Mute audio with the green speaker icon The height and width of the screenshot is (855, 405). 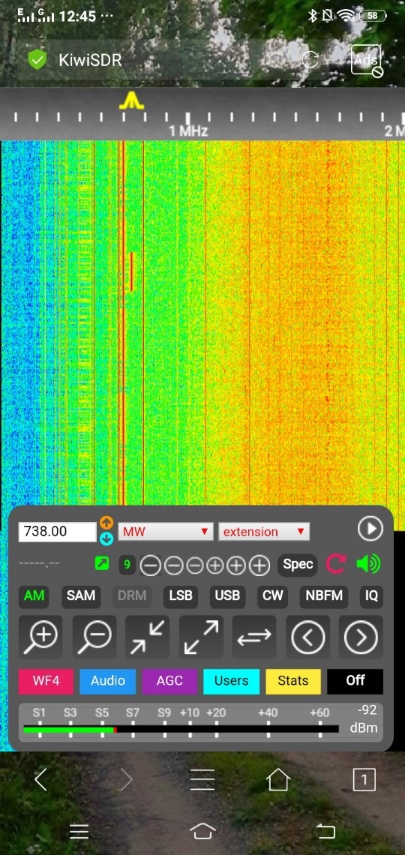click(x=368, y=564)
